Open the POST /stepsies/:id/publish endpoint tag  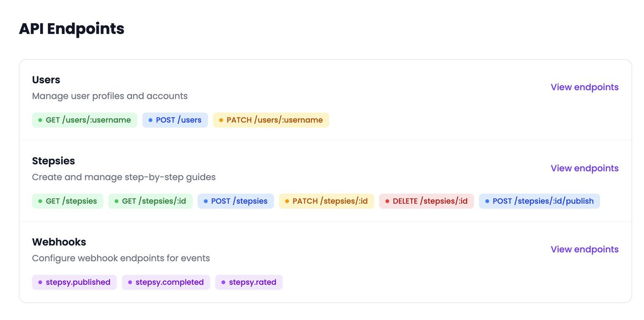click(x=539, y=201)
